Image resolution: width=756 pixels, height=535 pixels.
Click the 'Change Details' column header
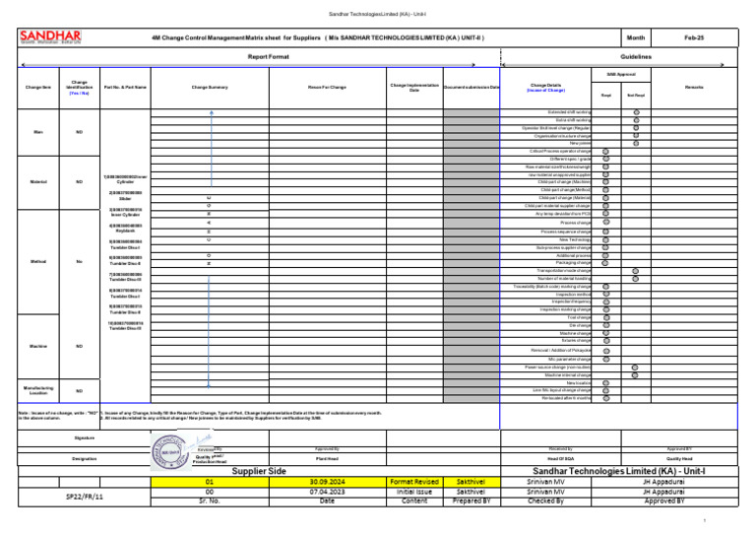[x=545, y=88]
